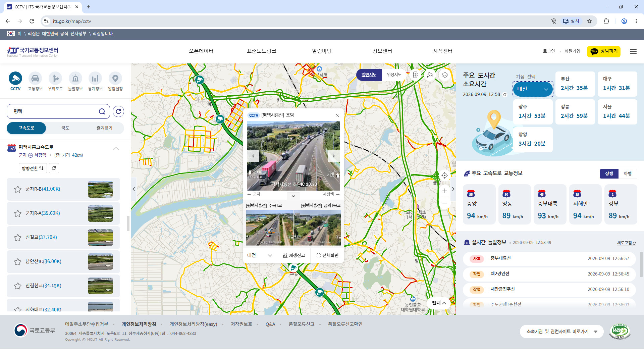Click the circular reset icon beside search
This screenshot has width=644, height=349.
coord(118,111)
